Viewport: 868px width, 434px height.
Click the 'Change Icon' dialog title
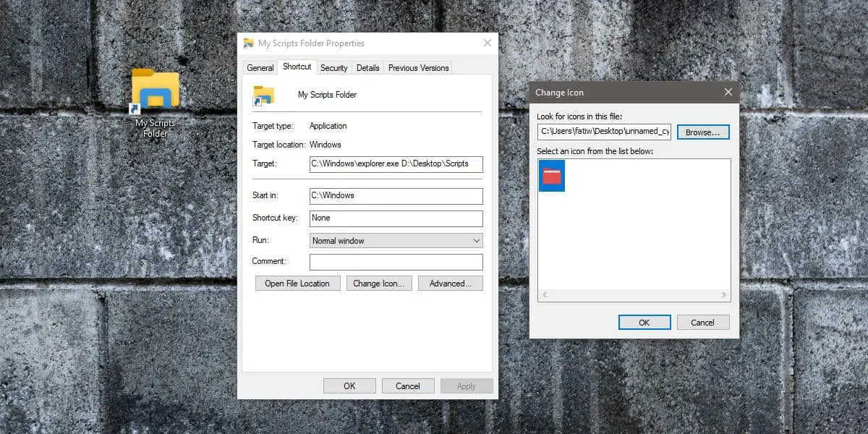[x=559, y=93]
